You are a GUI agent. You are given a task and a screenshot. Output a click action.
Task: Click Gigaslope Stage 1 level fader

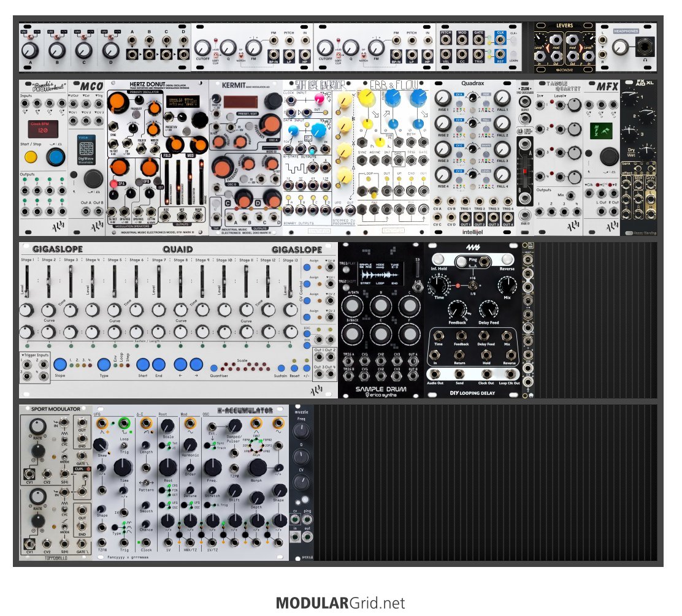pyautogui.click(x=26, y=282)
